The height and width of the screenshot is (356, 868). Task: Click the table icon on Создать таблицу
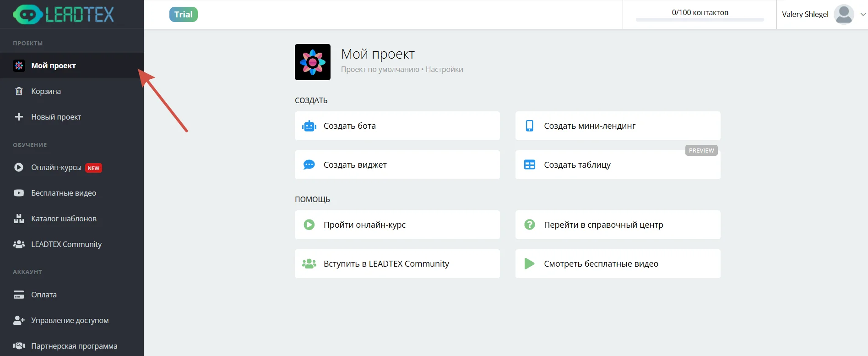click(530, 164)
